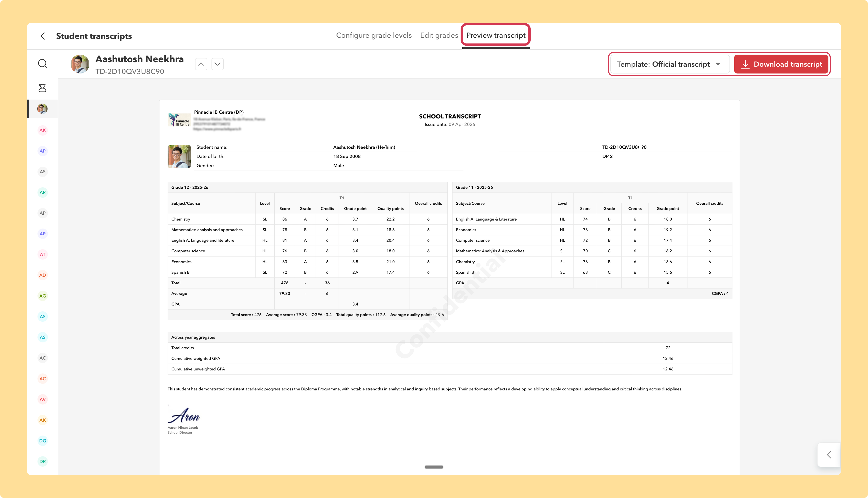The width and height of the screenshot is (868, 498).
Task: Click the "SCHOOL TRANSCRIPT" heading
Action: (450, 116)
